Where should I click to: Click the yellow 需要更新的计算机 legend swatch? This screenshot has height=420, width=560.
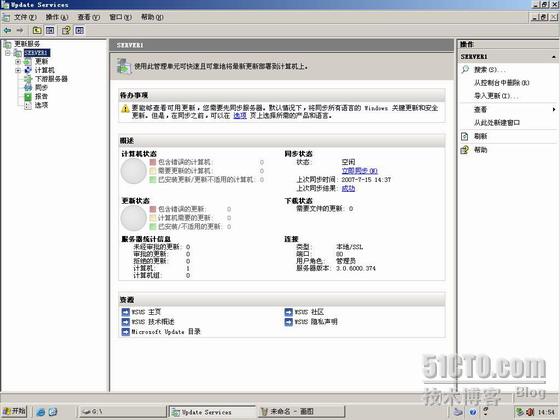(x=153, y=171)
